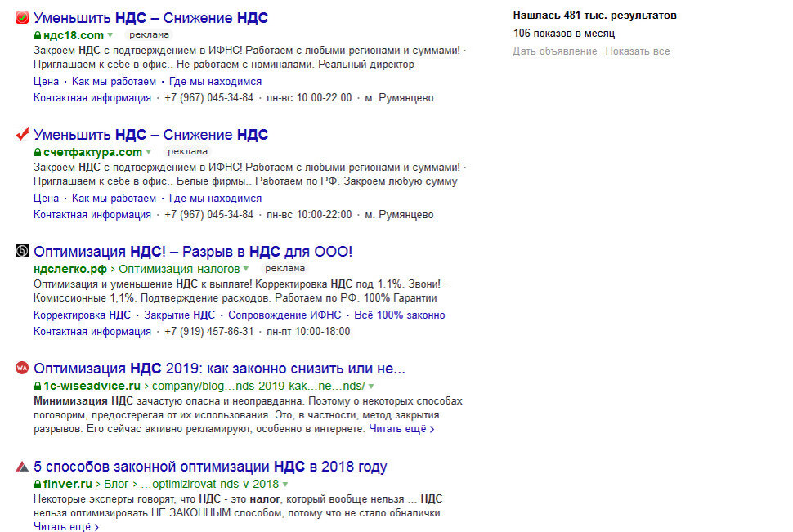
Task: Open 'Оптимизация НДС 2019: как законно снизить' result
Action: pos(219,369)
